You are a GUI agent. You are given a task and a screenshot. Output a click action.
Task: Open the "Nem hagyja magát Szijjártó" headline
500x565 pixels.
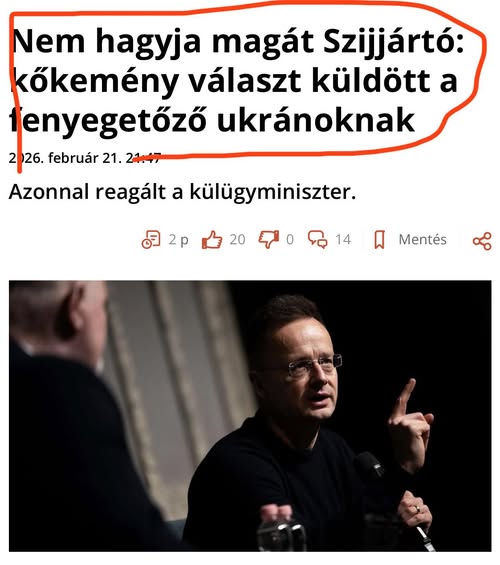(238, 80)
